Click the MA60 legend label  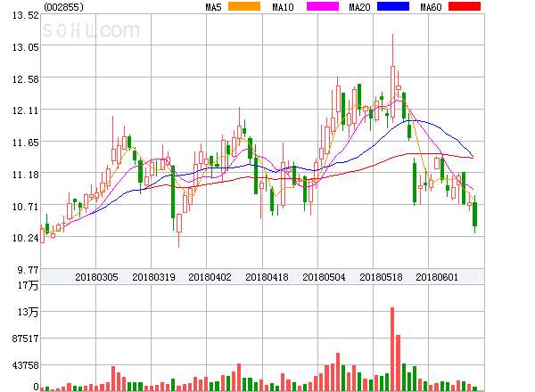(431, 7)
